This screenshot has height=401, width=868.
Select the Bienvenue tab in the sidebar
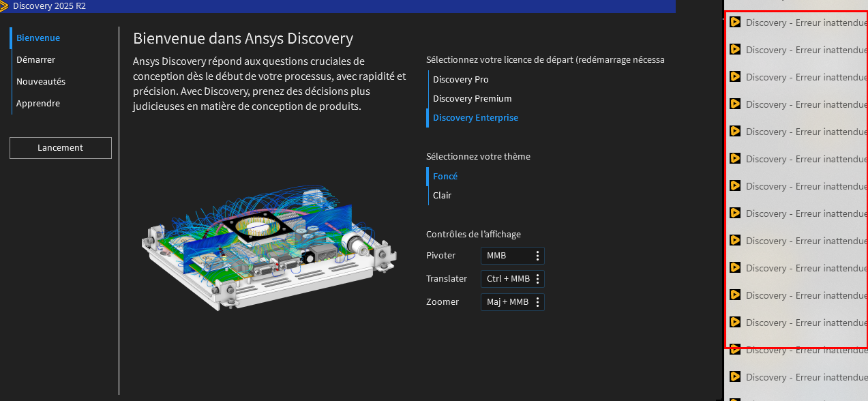coord(38,38)
